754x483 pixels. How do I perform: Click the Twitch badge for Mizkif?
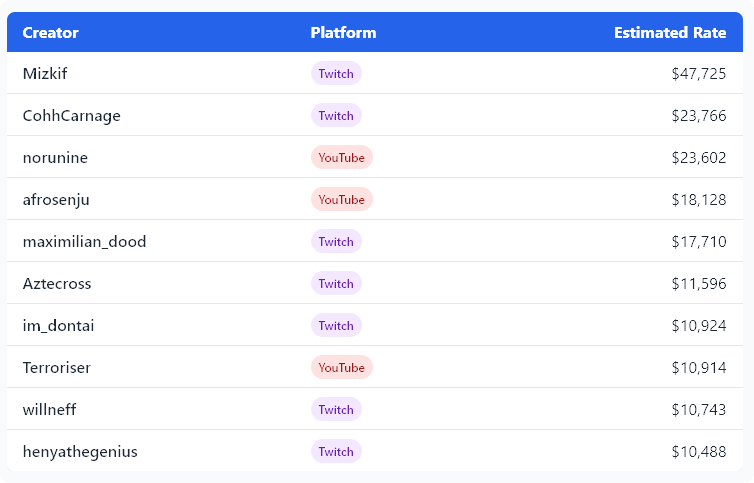(x=336, y=73)
